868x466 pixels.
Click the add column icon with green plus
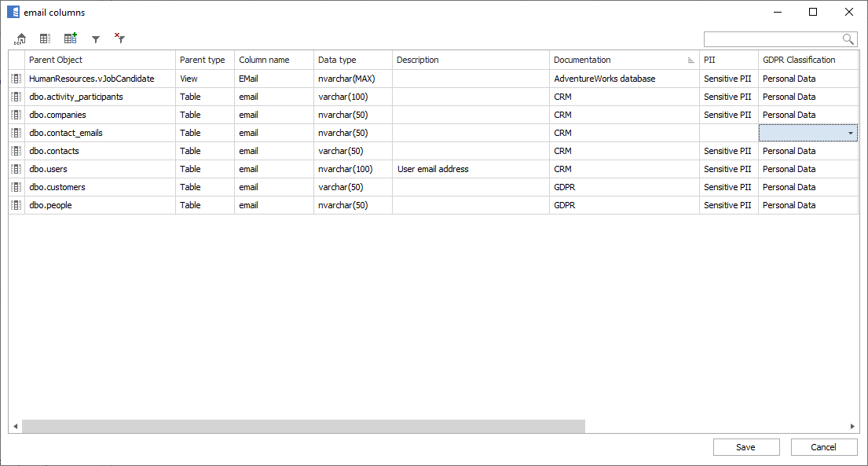pyautogui.click(x=71, y=39)
